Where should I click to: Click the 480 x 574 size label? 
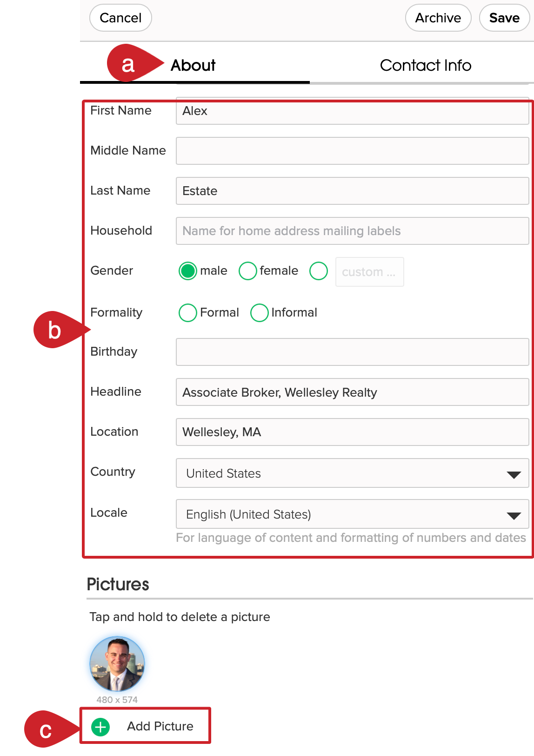tap(117, 700)
